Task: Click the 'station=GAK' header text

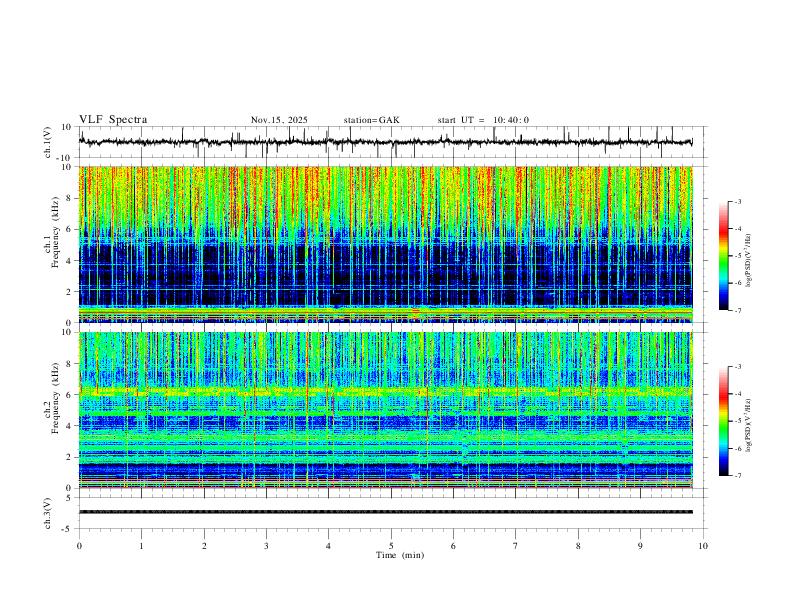Action: pos(371,120)
